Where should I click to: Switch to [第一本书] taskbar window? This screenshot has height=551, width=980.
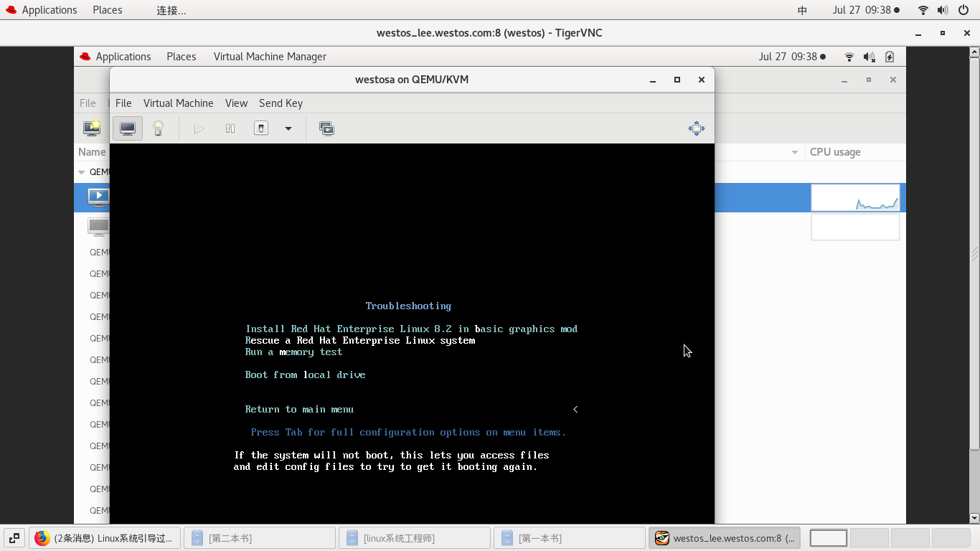click(570, 538)
